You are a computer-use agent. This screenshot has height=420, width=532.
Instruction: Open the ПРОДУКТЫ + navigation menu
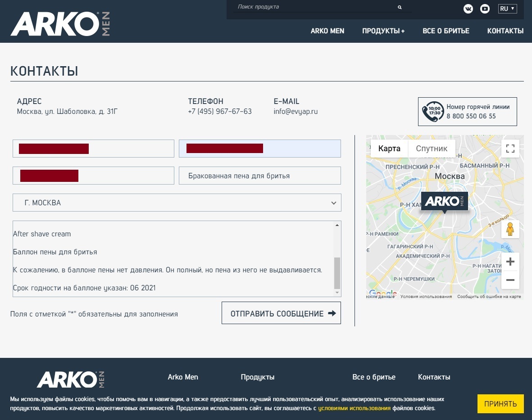(383, 31)
